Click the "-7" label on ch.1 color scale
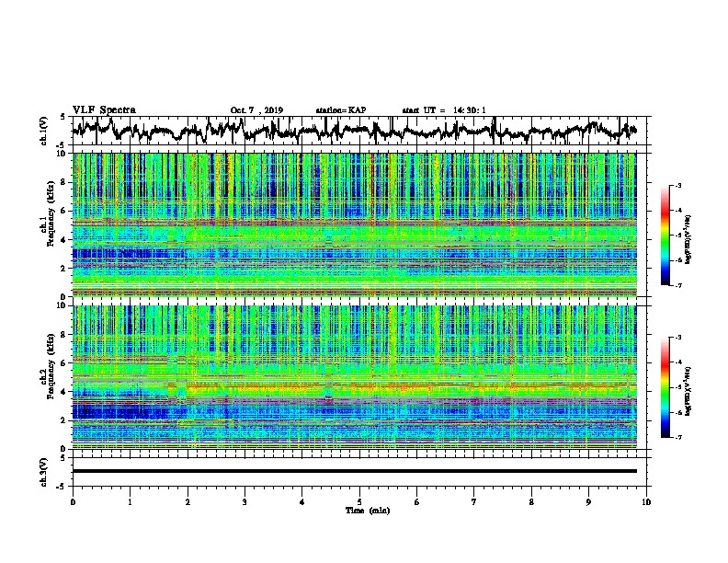This screenshot has width=728, height=563. click(678, 285)
